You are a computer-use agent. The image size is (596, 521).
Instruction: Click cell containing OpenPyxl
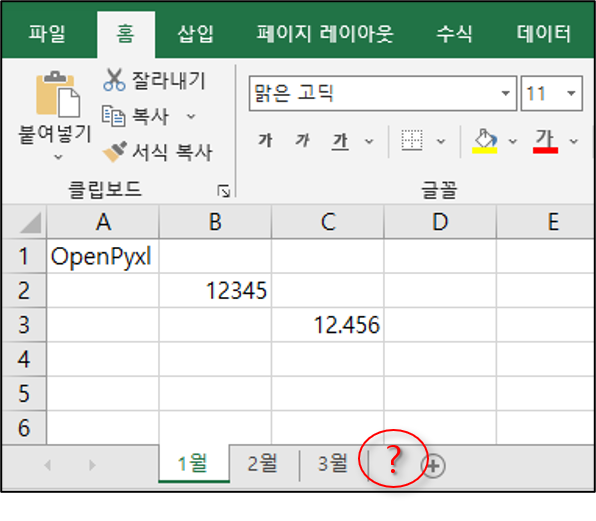click(x=103, y=256)
